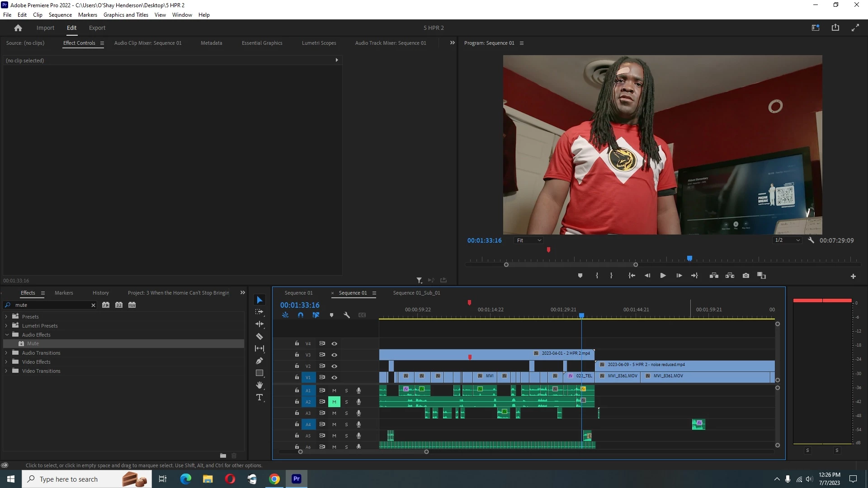The width and height of the screenshot is (868, 488).
Task: Open the Sequence menu
Action: click(x=60, y=15)
